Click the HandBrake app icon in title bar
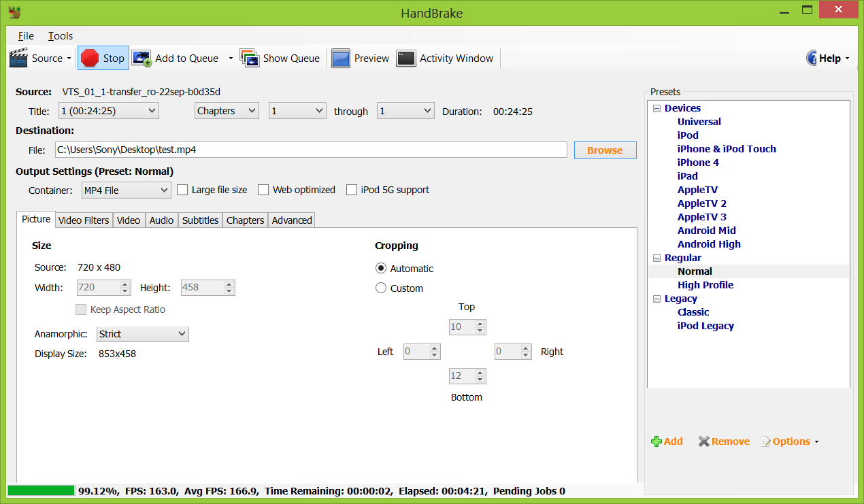Image resolution: width=864 pixels, height=504 pixels. click(x=14, y=12)
